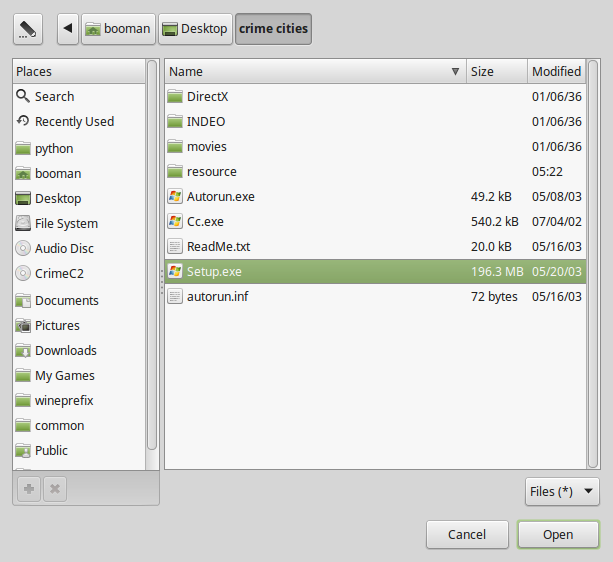Click the Places sidebar scrollbar
Viewport: 613px width, 562px height.
[152, 255]
